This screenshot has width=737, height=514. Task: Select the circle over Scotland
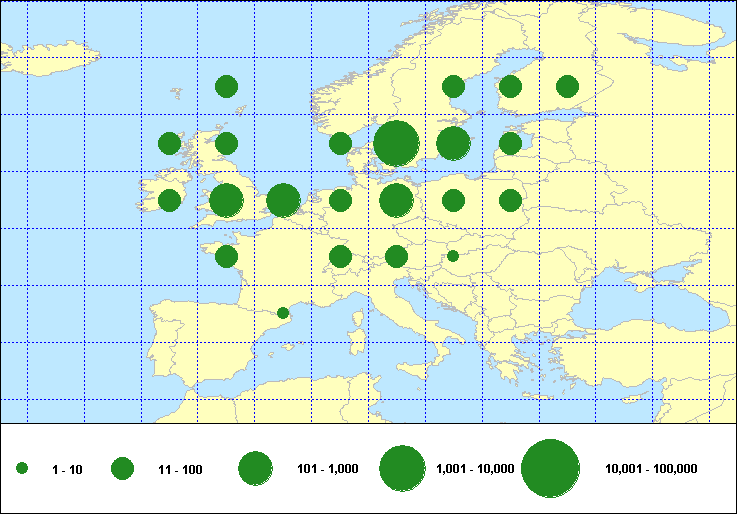pos(226,143)
